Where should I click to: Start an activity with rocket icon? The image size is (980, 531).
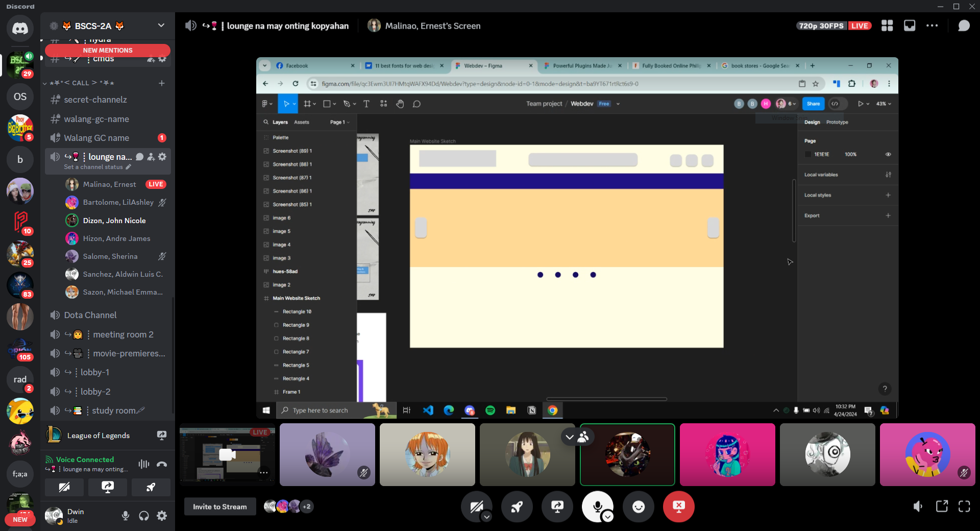pyautogui.click(x=517, y=506)
